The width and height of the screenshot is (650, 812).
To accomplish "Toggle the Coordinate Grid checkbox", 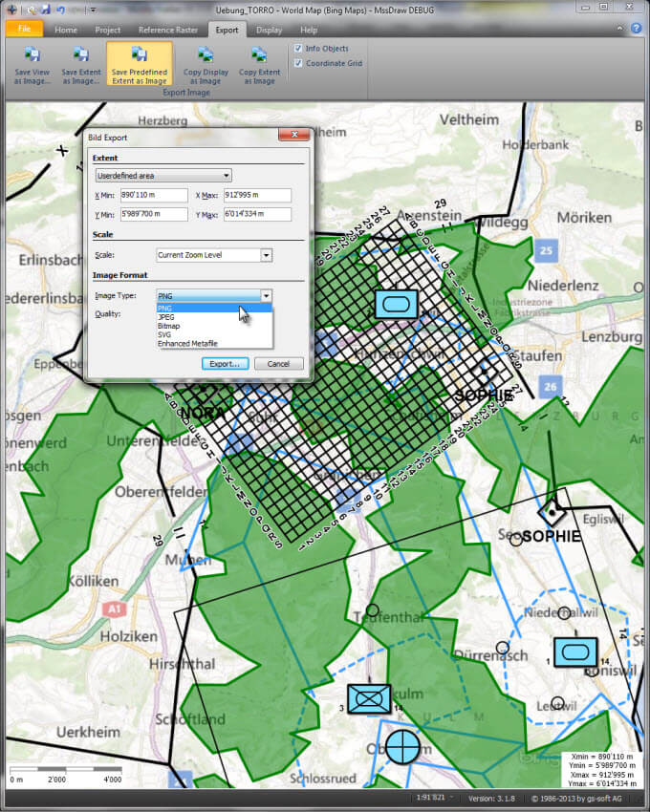I will [298, 63].
